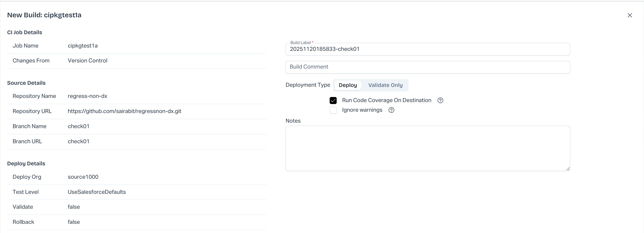This screenshot has height=233, width=644.
Task: Click inside the Notes text area
Action: point(428,148)
